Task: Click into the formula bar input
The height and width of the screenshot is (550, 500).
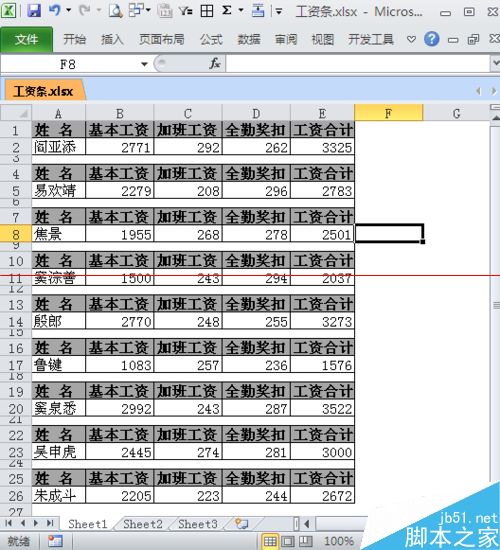Action: pos(357,64)
